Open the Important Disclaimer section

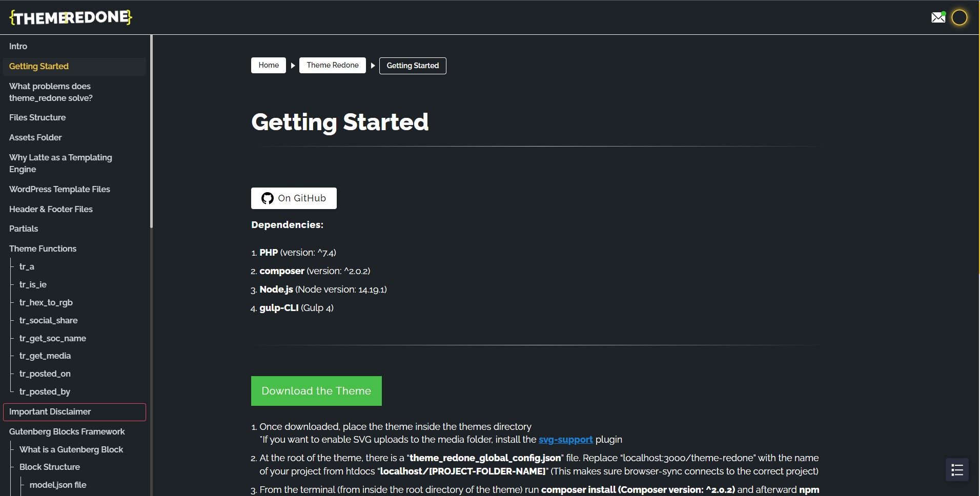tap(50, 411)
